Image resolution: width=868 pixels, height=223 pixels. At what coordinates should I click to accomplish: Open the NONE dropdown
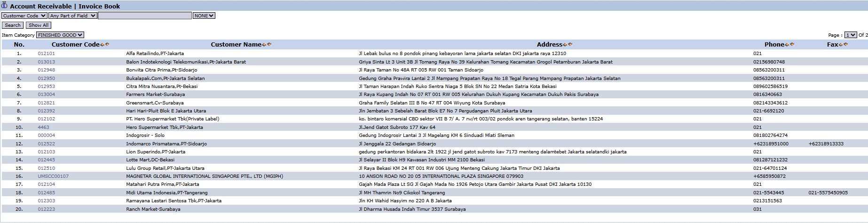tap(204, 16)
